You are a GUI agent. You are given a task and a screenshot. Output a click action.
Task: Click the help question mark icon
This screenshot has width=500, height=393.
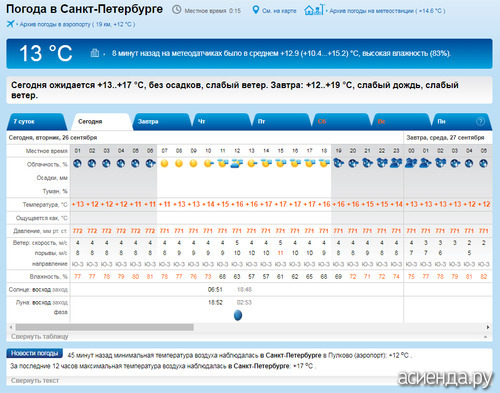[480, 121]
